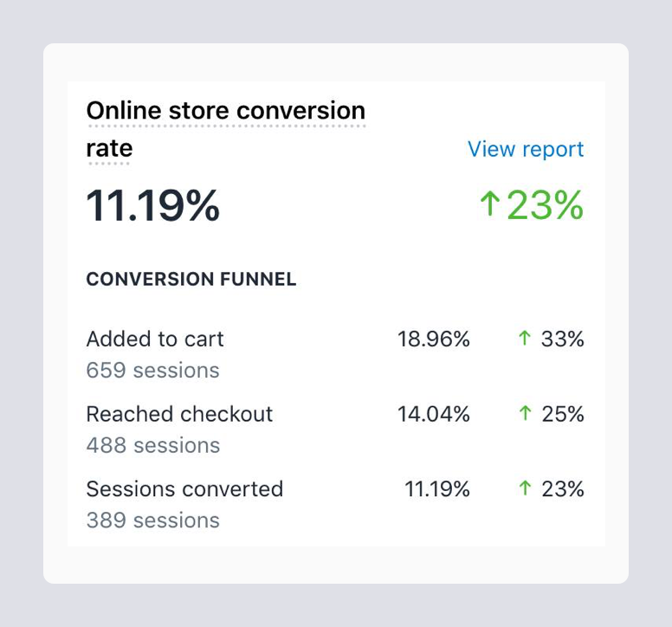Click the 488 sessions text

[x=152, y=446]
